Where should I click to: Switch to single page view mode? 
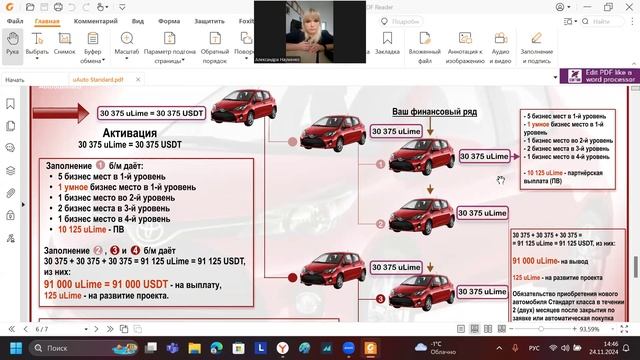tap(461, 329)
